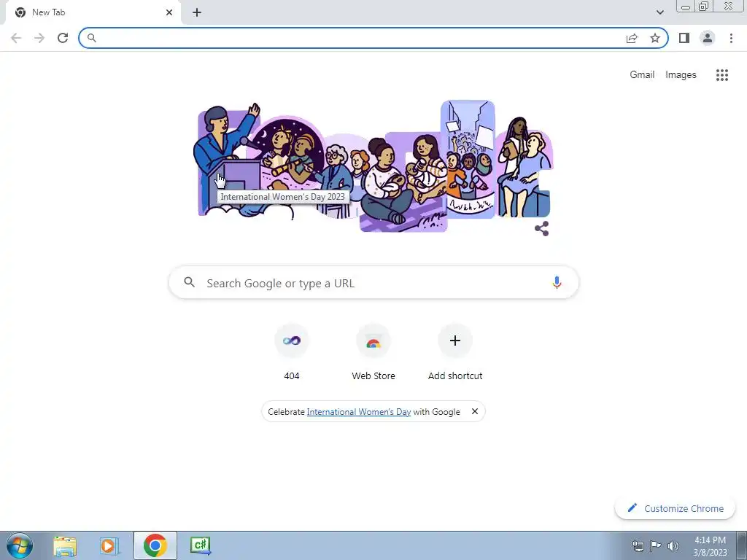Open the Images link

coord(681,75)
